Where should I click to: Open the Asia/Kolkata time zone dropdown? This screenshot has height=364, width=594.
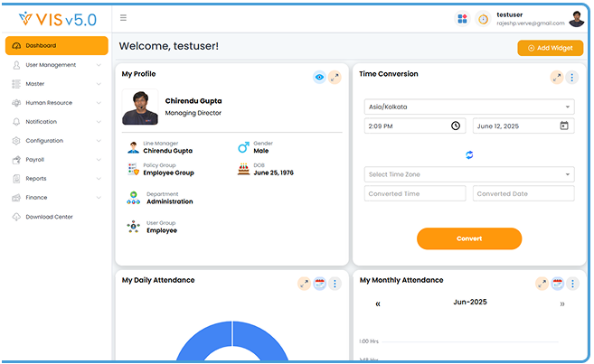(469, 107)
